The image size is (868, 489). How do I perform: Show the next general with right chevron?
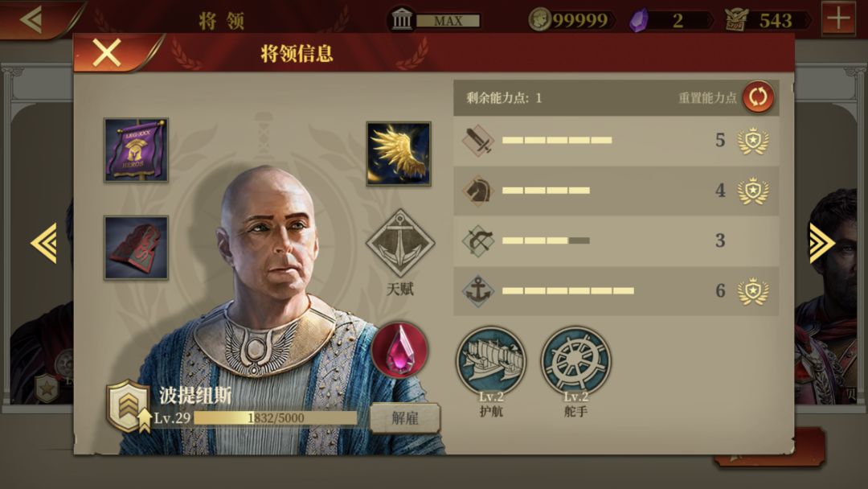[821, 243]
